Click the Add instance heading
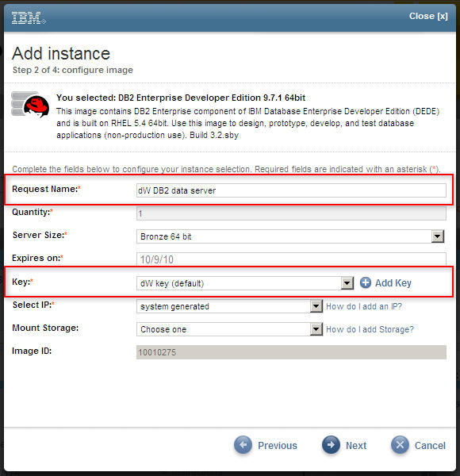This screenshot has height=476, width=460. click(61, 53)
